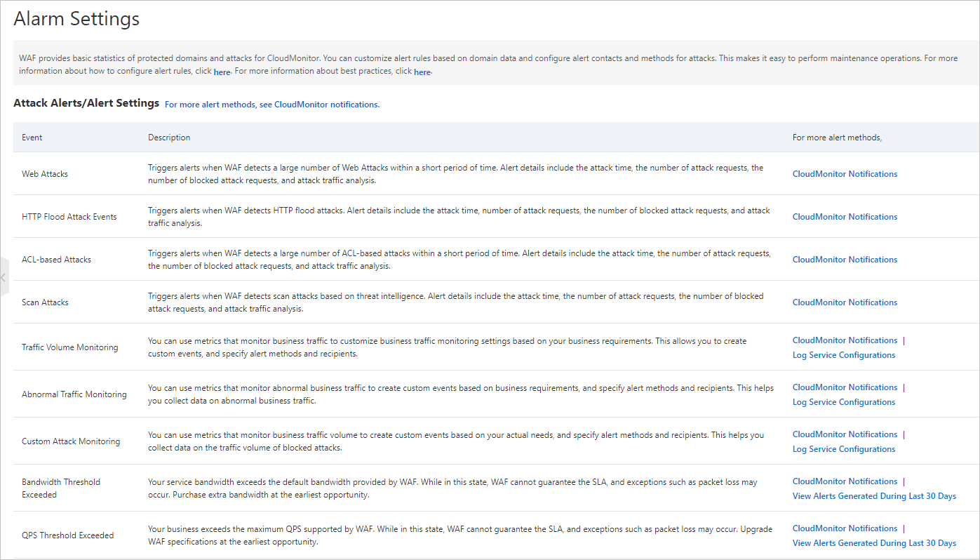
Task: Select the 'Web Attacks' event name
Action: tap(45, 174)
